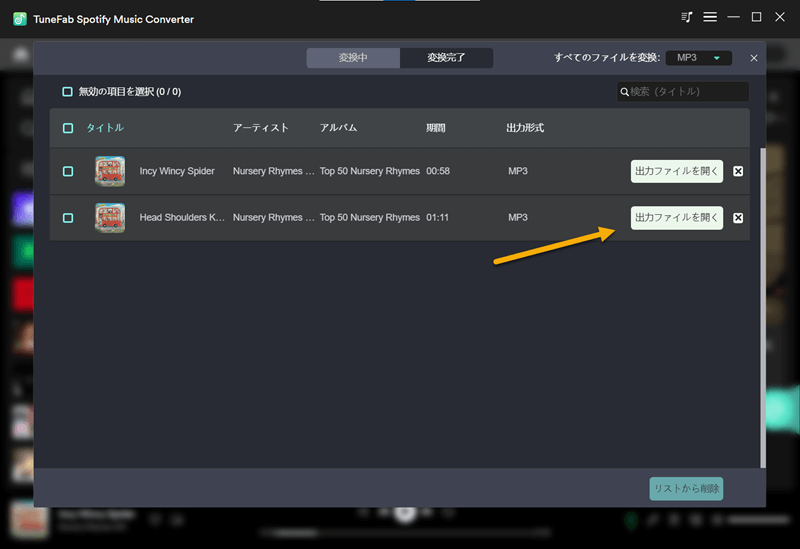Check the Incy Wincy Spider row checkbox
800x549 pixels.
pos(68,171)
